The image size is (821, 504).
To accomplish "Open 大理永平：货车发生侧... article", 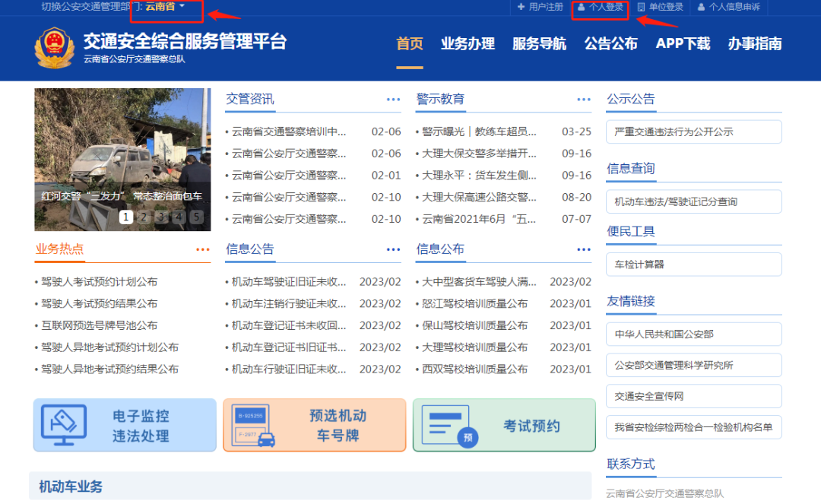I will click(479, 176).
